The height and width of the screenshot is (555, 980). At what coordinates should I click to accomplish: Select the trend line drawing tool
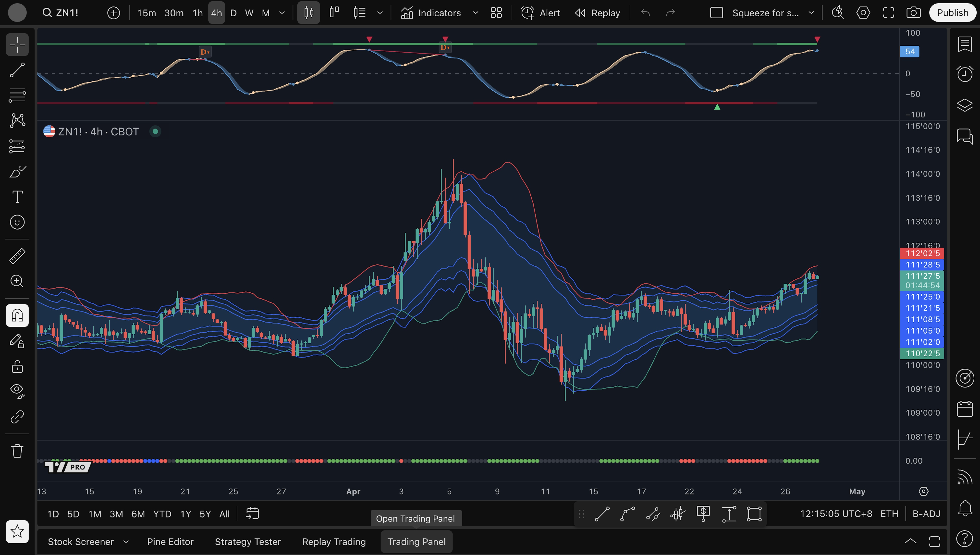click(x=17, y=70)
